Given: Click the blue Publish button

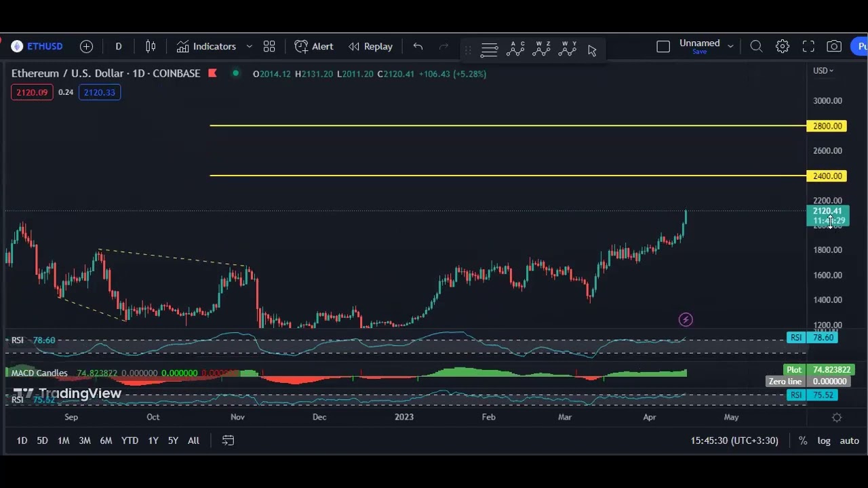Looking at the screenshot, I should 860,46.
